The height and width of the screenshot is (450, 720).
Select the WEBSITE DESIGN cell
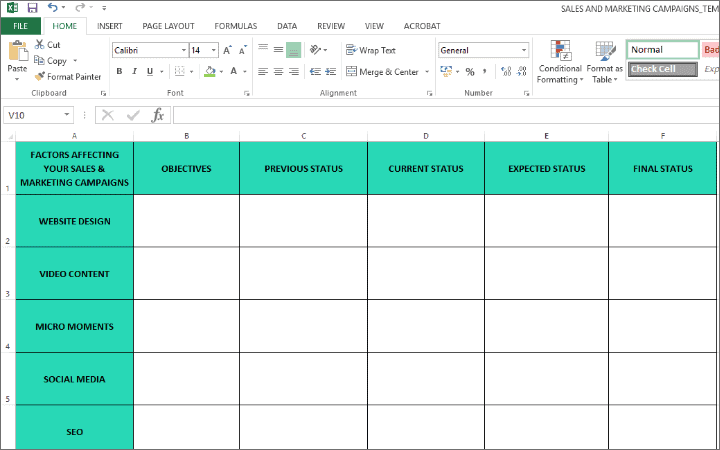click(74, 221)
